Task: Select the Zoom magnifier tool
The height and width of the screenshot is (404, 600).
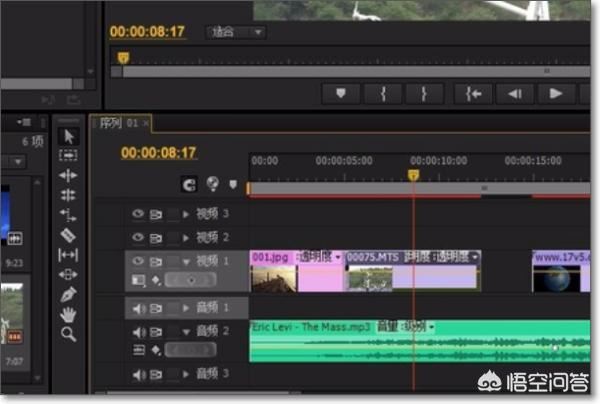Action: [x=68, y=334]
